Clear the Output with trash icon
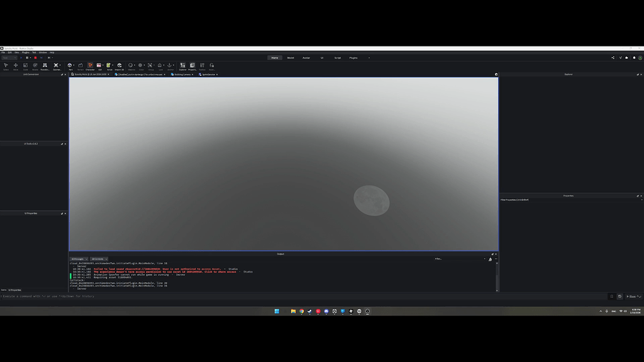The image size is (644, 362). tap(491, 259)
